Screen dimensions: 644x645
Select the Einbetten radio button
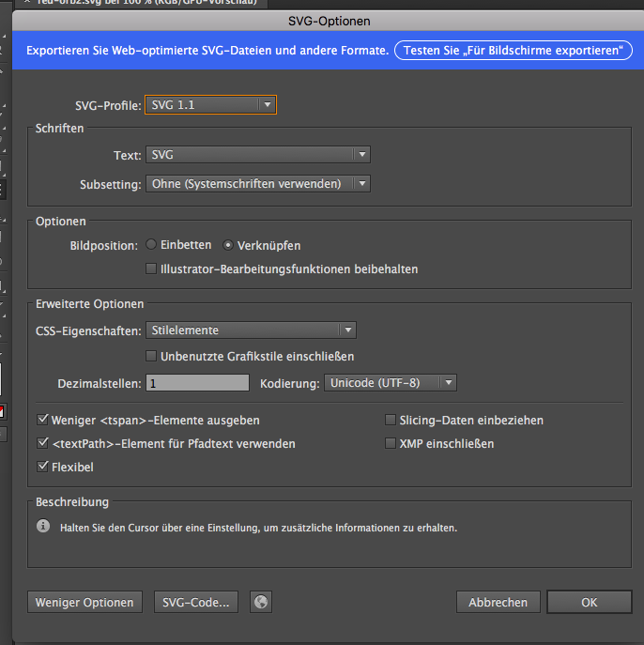coord(151,245)
